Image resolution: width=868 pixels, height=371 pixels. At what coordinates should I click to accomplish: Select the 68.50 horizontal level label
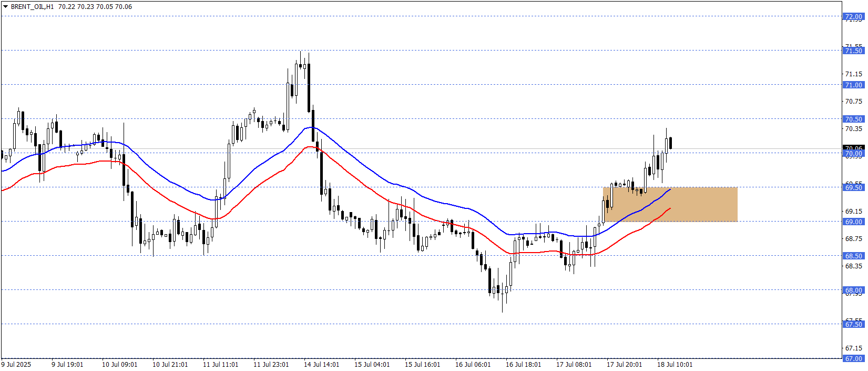pyautogui.click(x=853, y=256)
